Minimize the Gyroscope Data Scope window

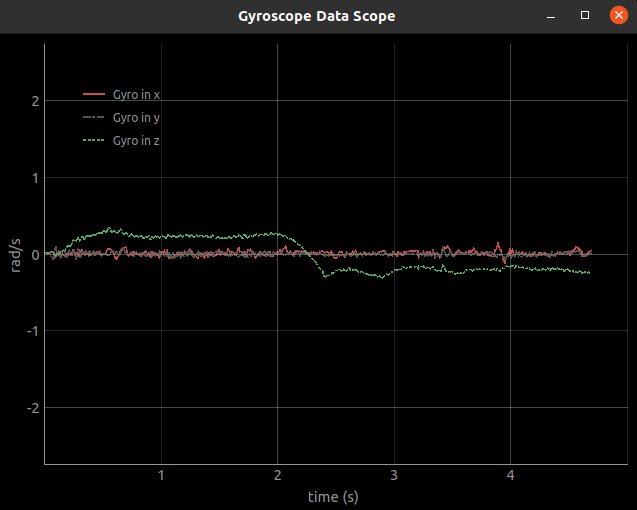click(551, 17)
